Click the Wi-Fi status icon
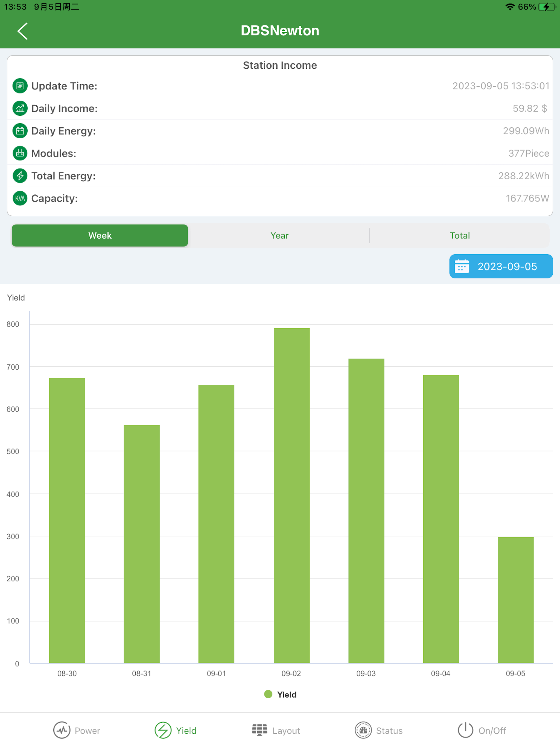This screenshot has width=560, height=747. (x=510, y=7)
